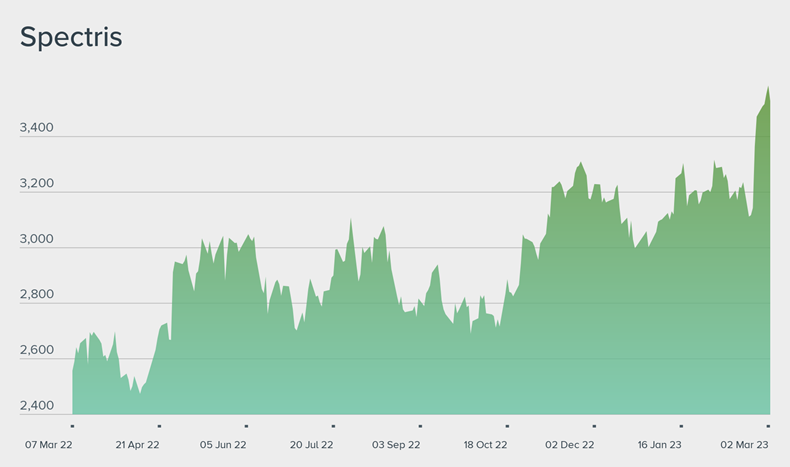
Task: Select the 3,400 y-axis label
Action: point(36,128)
